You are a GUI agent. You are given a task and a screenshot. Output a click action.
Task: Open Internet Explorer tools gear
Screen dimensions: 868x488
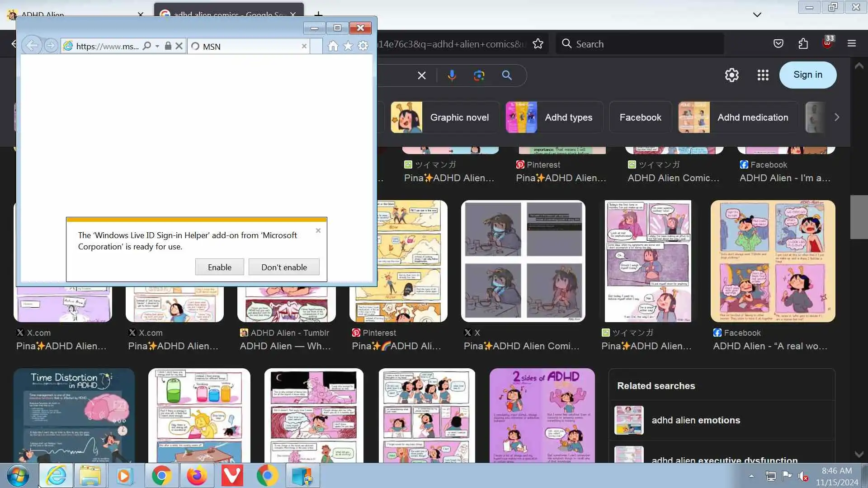(363, 46)
